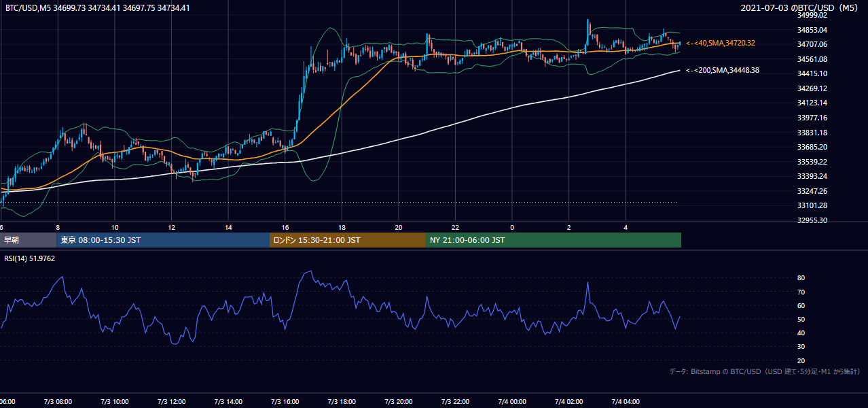
Task: Click the Bitstamp data source note
Action: point(765,371)
